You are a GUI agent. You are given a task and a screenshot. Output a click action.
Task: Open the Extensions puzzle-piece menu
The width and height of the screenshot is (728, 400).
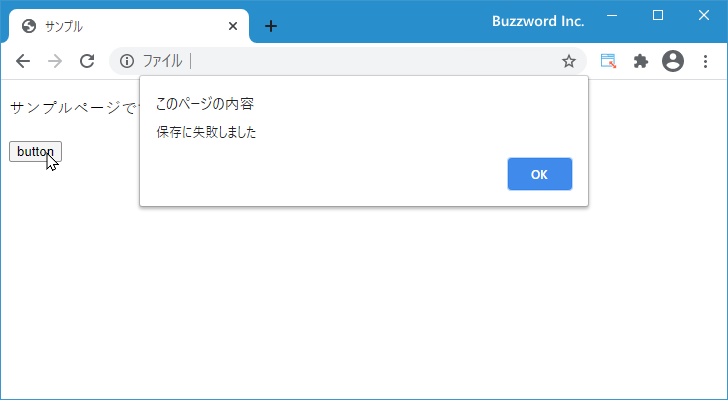(x=641, y=61)
